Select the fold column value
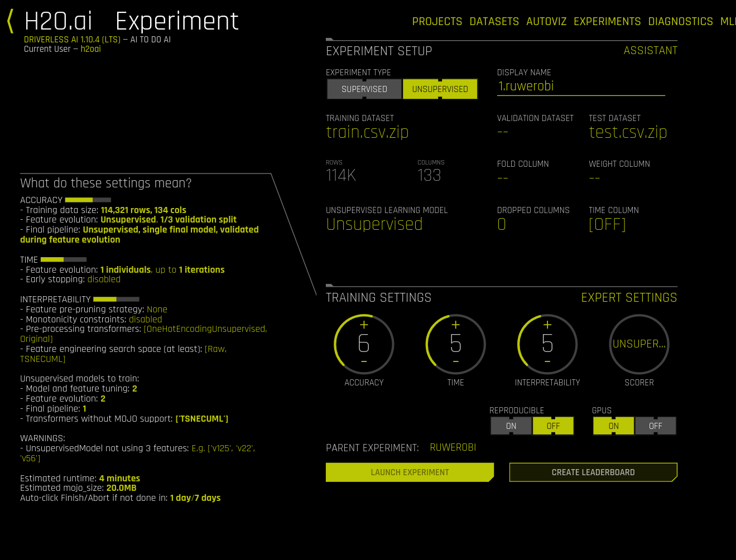Image resolution: width=736 pixels, height=560 pixels. point(503,178)
